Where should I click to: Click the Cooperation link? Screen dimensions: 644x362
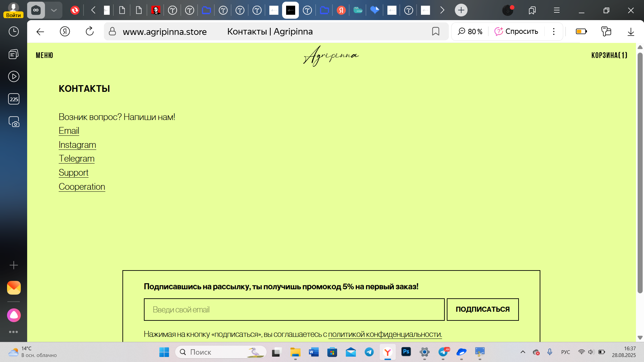pos(82,187)
